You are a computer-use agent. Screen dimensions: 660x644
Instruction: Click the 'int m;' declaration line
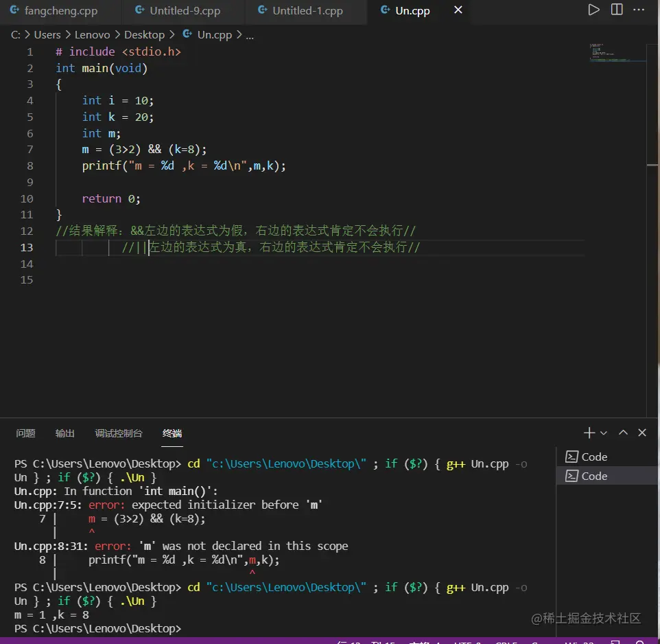coord(101,133)
